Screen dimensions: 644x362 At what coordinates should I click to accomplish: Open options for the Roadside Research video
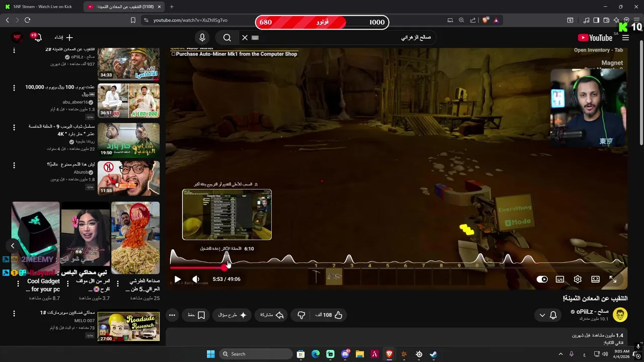point(14,313)
